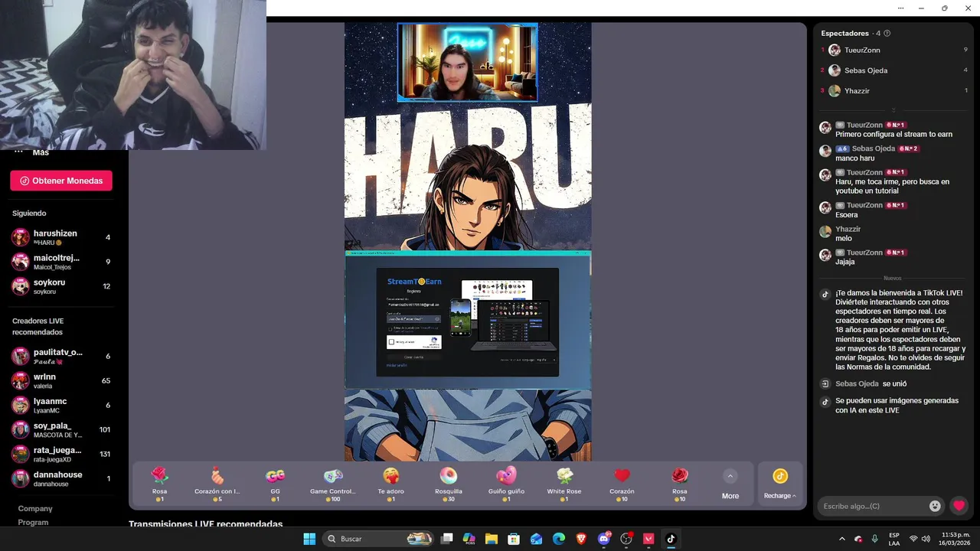Open Microsoft Edge from taskbar
Screen dimensions: 980x551
pos(559,539)
